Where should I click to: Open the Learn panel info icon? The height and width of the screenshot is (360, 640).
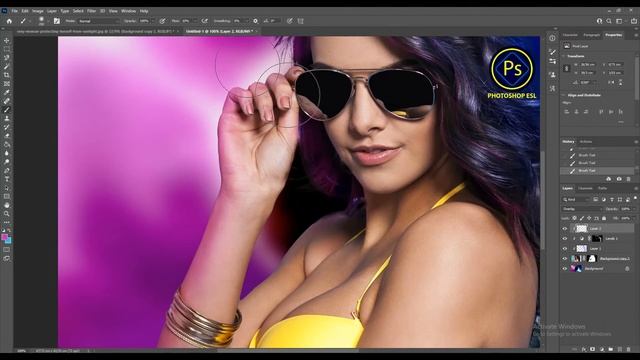[x=552, y=38]
